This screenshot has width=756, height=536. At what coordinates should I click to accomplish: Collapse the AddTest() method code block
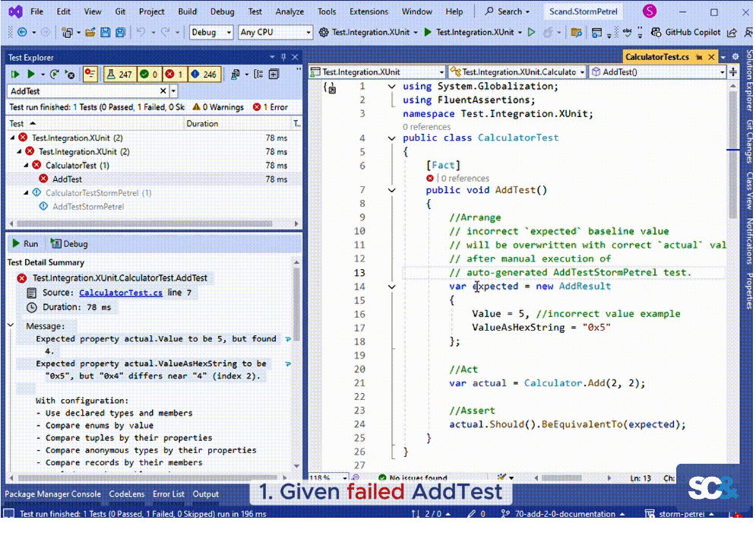(x=391, y=191)
